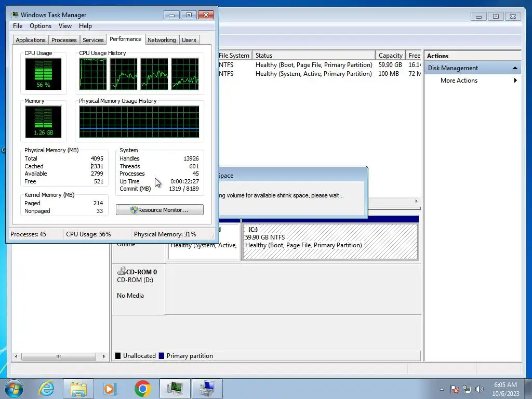
Task: Click Processes: 45 in Task Manager status bar
Action: point(28,234)
